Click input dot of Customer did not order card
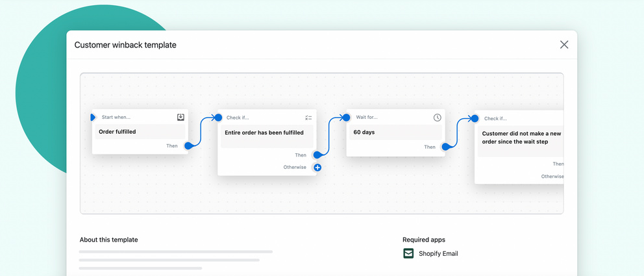This screenshot has height=276, width=644. coord(475,118)
